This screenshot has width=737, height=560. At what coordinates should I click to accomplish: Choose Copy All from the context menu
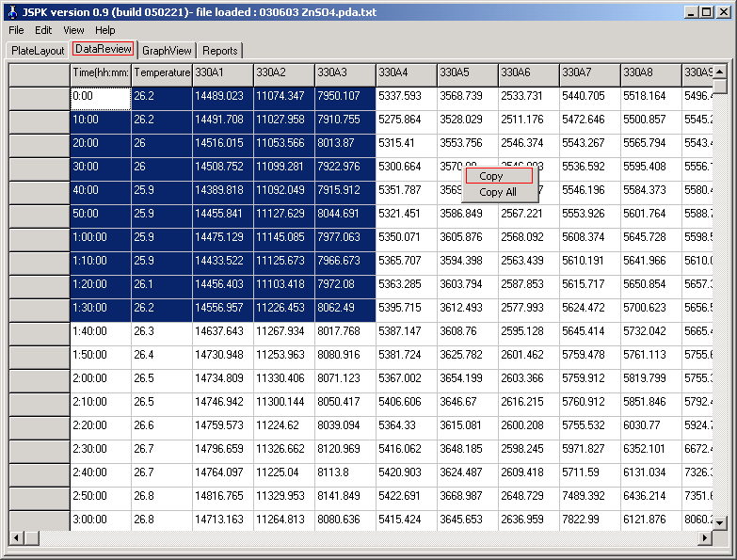[x=499, y=192]
